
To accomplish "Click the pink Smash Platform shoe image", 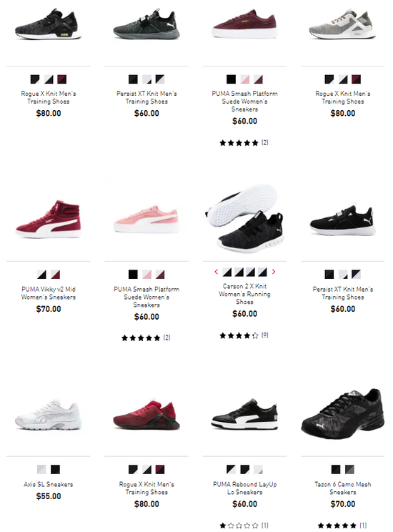I will (x=146, y=219).
